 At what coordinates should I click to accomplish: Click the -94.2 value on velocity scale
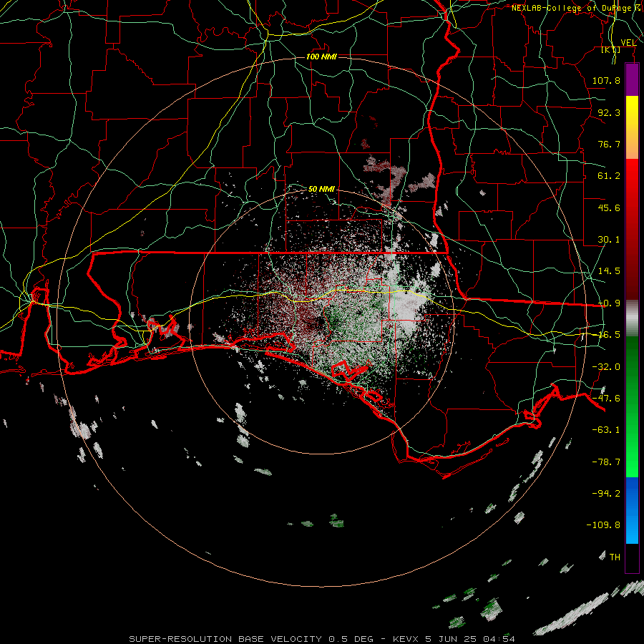coord(606,493)
